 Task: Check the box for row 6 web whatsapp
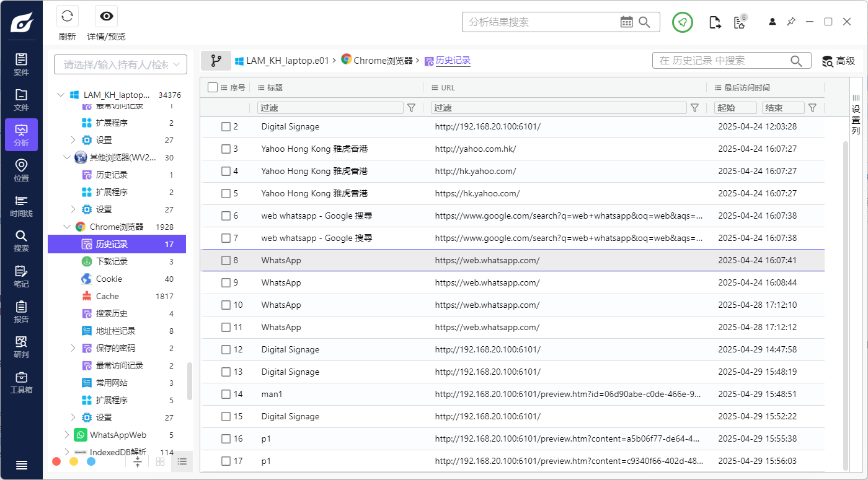[226, 216]
